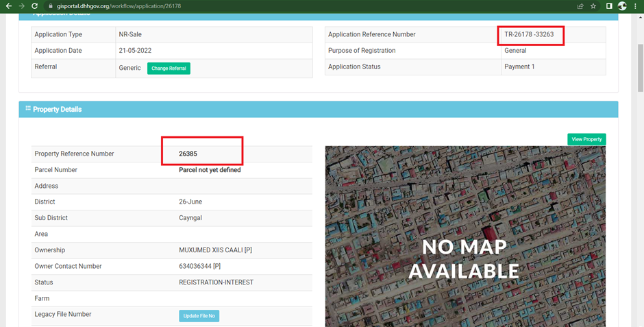The image size is (644, 327).
Task: Click the Sub District label
Action: click(x=51, y=218)
